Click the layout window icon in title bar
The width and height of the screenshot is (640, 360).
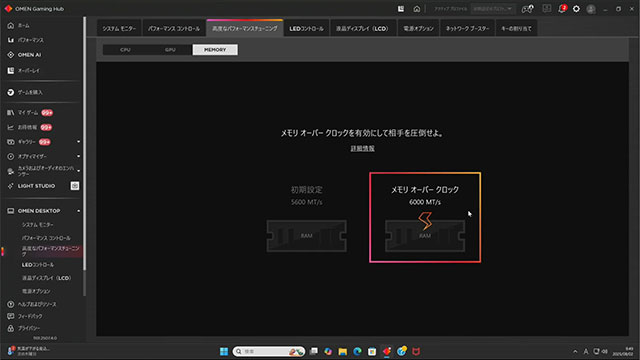(547, 9)
